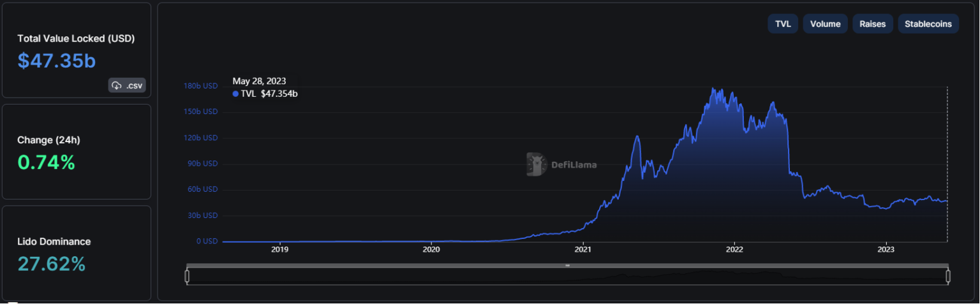The width and height of the screenshot is (980, 304).
Task: Click the May 28, 2023 tooltip date
Action: pos(259,81)
